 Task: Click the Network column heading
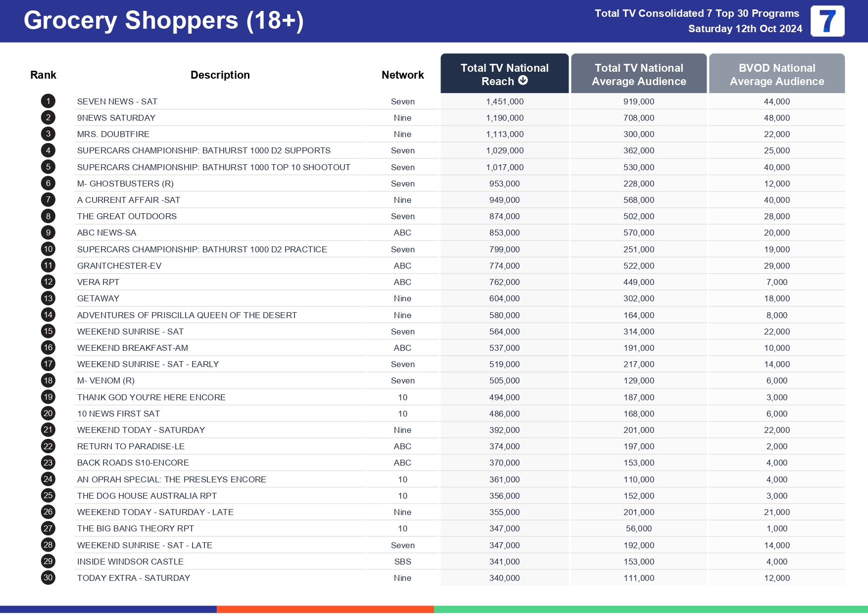click(402, 75)
